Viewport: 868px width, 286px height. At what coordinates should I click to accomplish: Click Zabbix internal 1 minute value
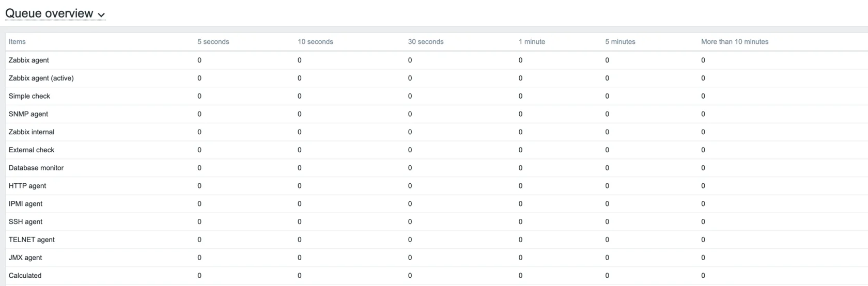521,132
